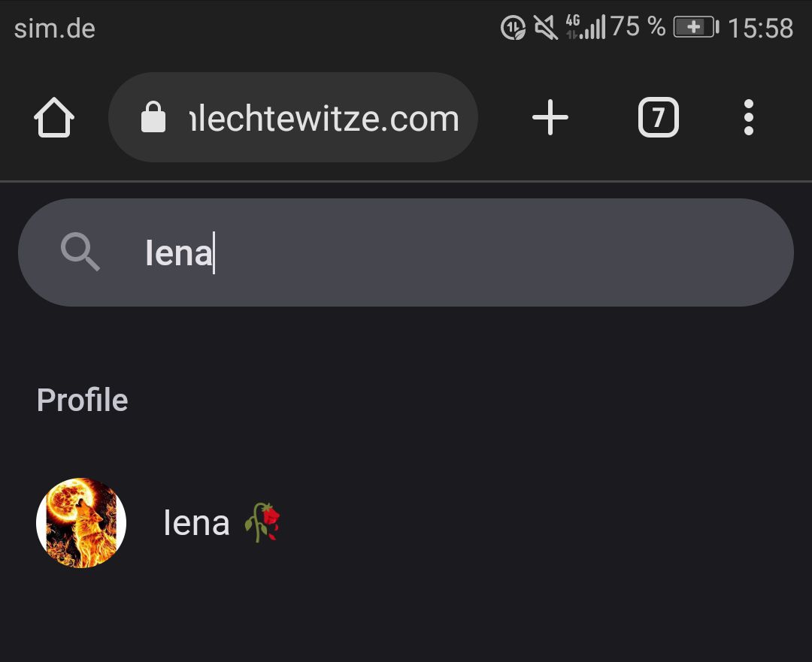
Task: Tap the data saver icon in the status bar
Action: 513,29
